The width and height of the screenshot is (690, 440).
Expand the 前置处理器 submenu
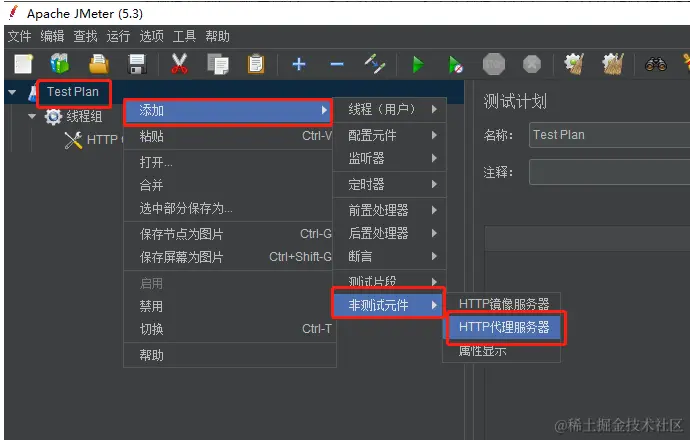pos(389,210)
